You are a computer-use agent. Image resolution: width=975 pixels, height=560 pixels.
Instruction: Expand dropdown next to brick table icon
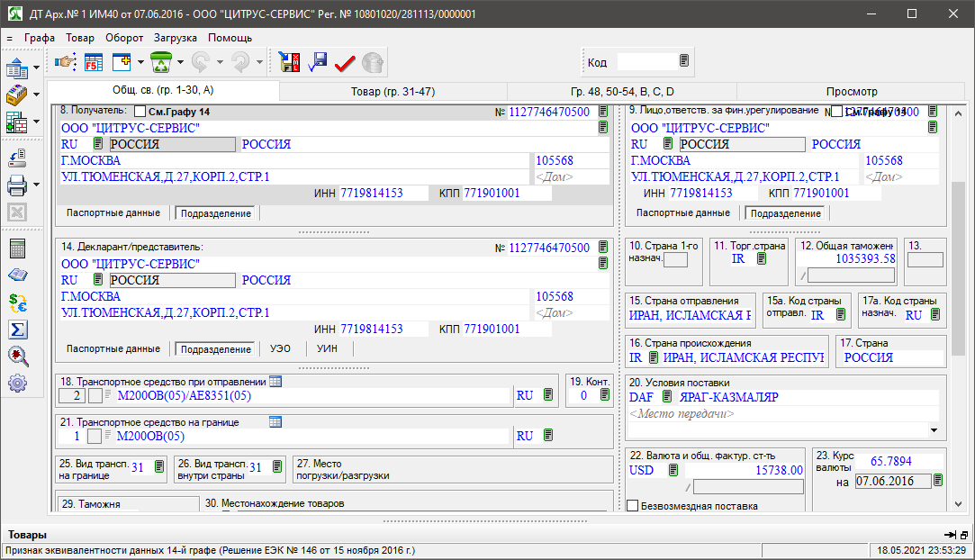tap(36, 122)
